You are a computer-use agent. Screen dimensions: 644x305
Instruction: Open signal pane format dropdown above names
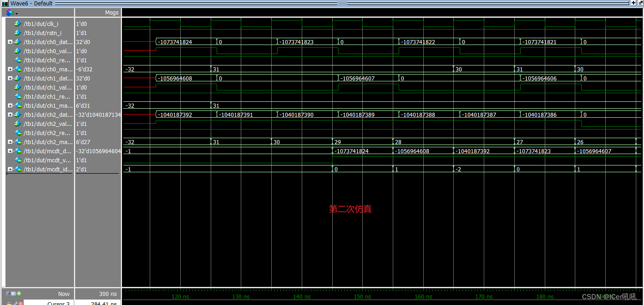pos(12,13)
